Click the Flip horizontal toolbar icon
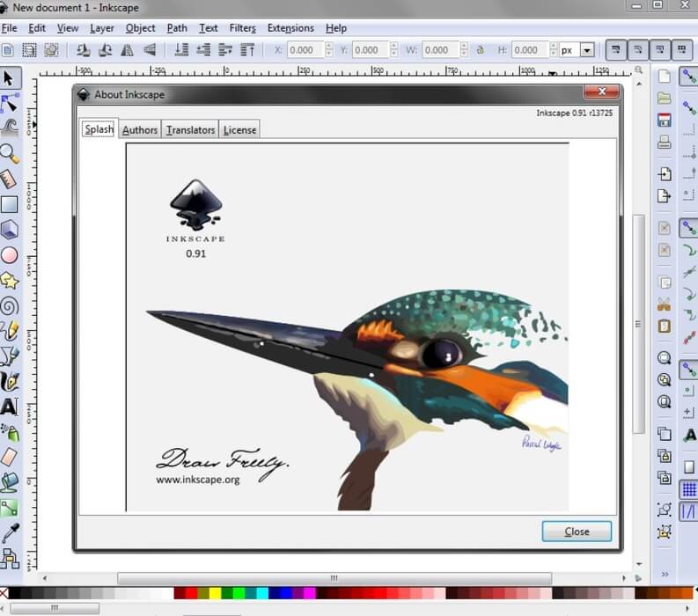 128,50
